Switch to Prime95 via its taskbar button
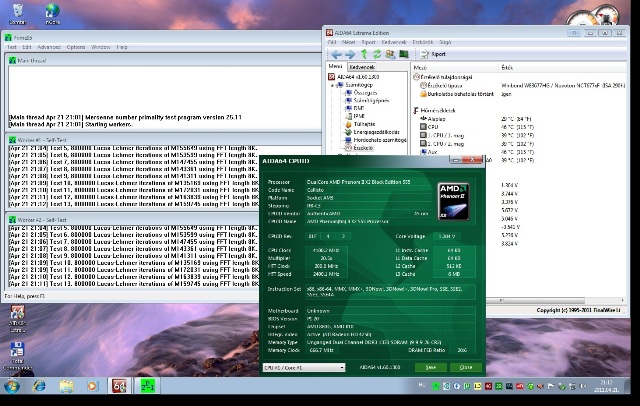Screen dimensions: 640x406 coord(147,386)
